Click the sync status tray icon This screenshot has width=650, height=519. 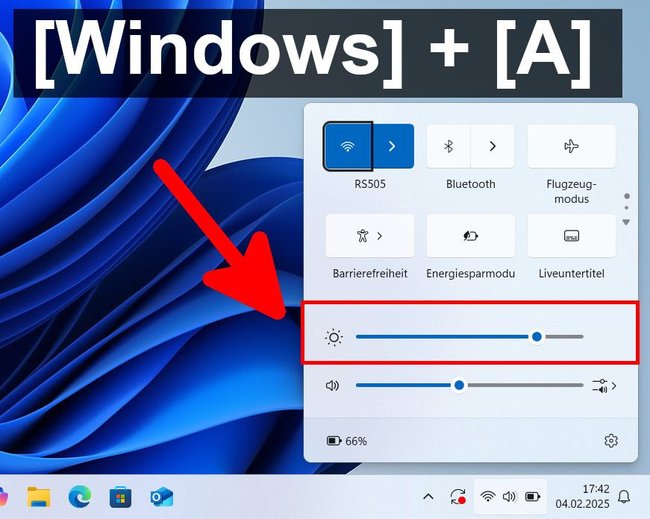pyautogui.click(x=458, y=497)
